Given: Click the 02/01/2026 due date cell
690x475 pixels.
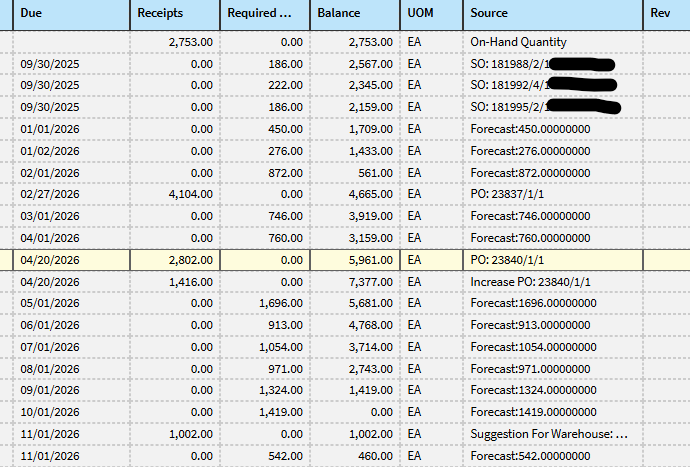Looking at the screenshot, I should click(x=72, y=173).
